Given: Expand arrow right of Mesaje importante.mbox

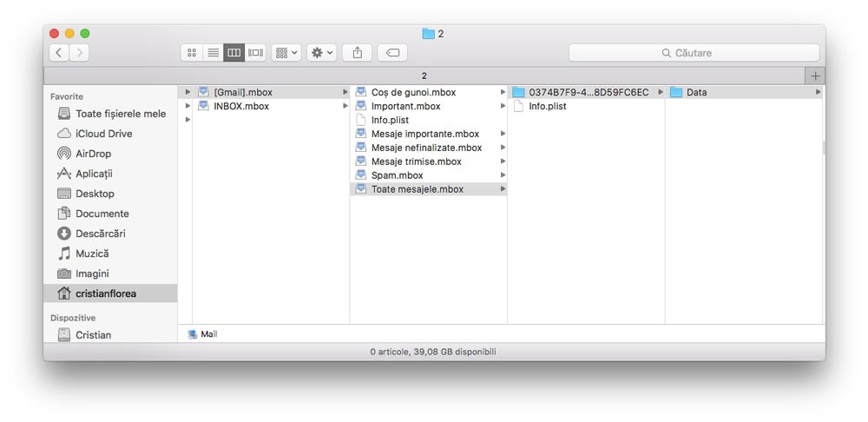Looking at the screenshot, I should [503, 134].
